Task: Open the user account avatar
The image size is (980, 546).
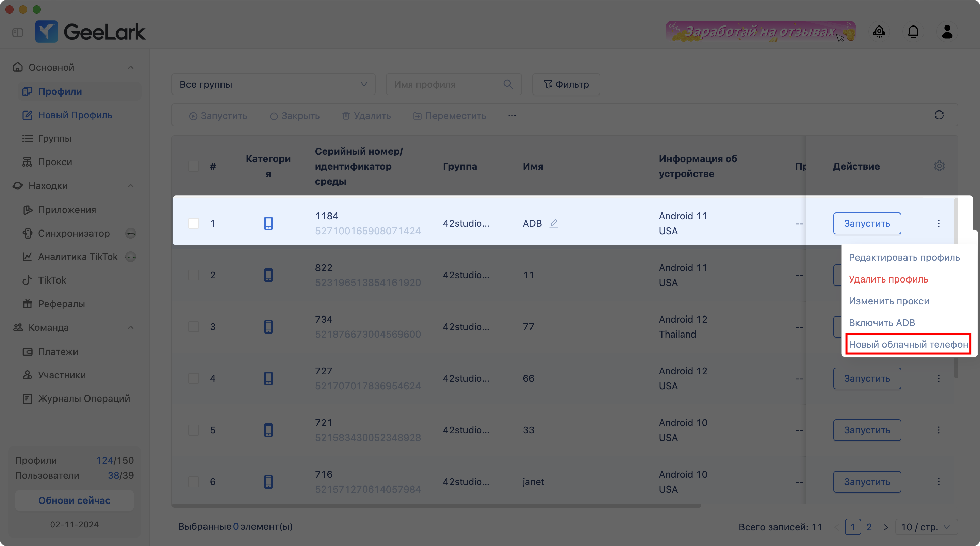Action: [947, 32]
